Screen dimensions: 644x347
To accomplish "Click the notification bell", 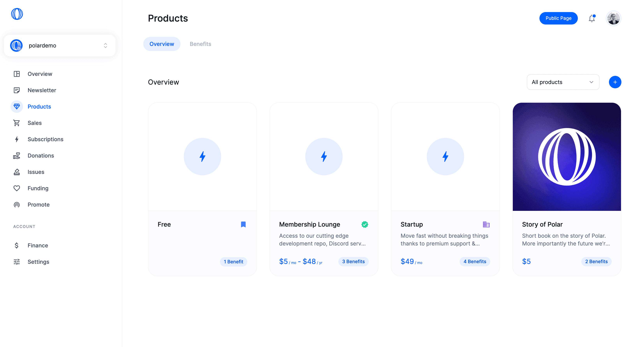I will 592,18.
